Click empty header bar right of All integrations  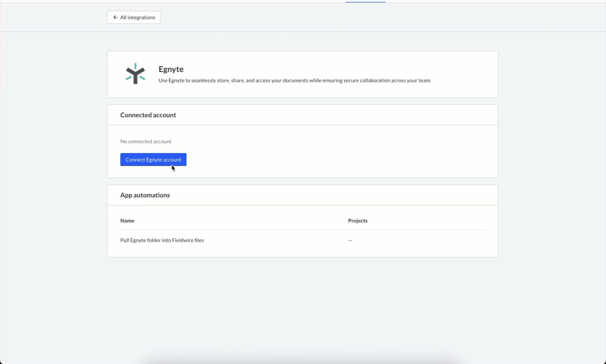point(353,17)
